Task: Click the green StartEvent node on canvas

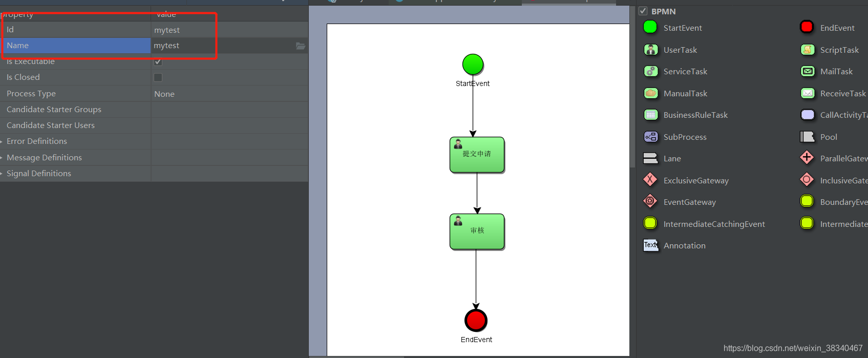Action: click(x=473, y=65)
